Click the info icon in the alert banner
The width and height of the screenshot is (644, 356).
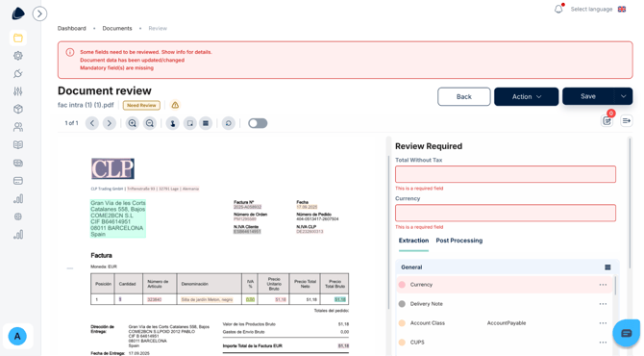(70, 52)
